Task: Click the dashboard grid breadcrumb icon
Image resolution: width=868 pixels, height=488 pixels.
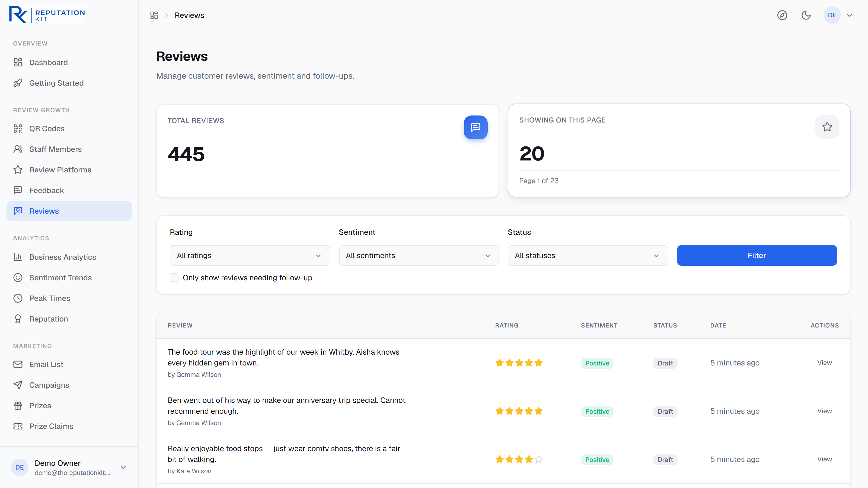Action: pyautogui.click(x=154, y=15)
